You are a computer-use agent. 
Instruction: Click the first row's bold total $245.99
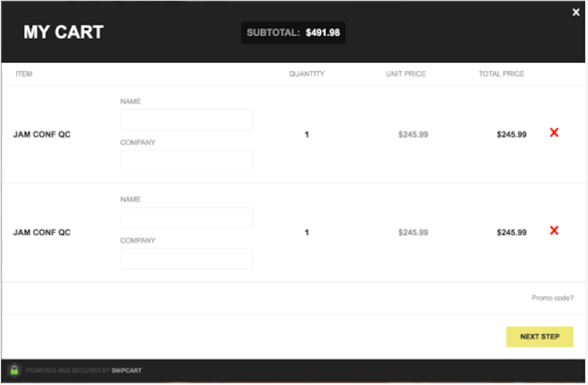pyautogui.click(x=512, y=135)
